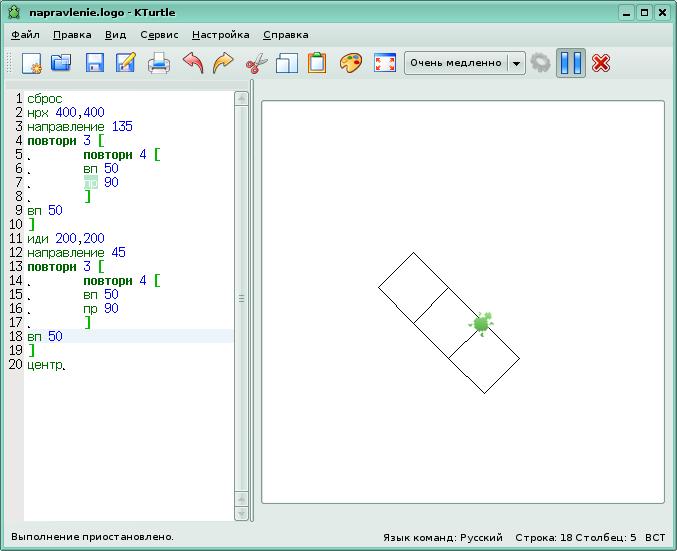677x551 pixels.
Task: Stop execution with the red X icon
Action: pyautogui.click(x=601, y=63)
